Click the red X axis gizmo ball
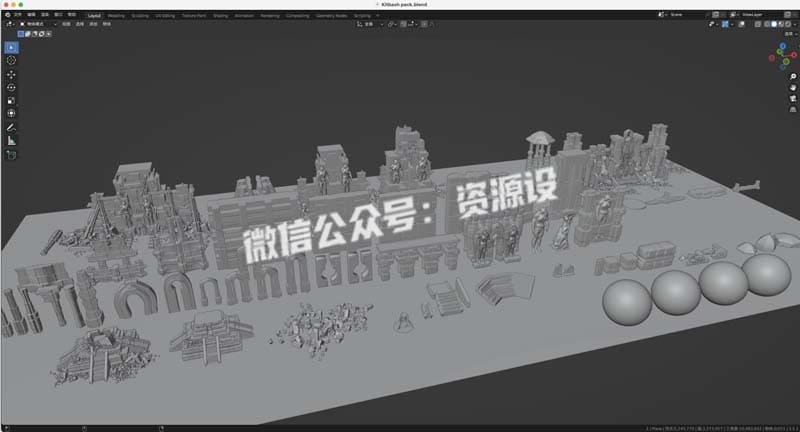The width and height of the screenshot is (800, 432). [794, 55]
